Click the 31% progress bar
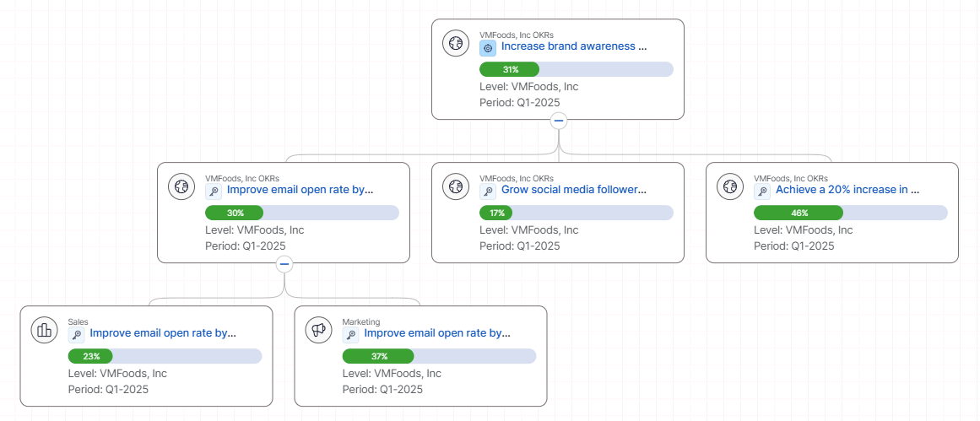Screen dimensions: 980x421 pyautogui.click(x=576, y=69)
